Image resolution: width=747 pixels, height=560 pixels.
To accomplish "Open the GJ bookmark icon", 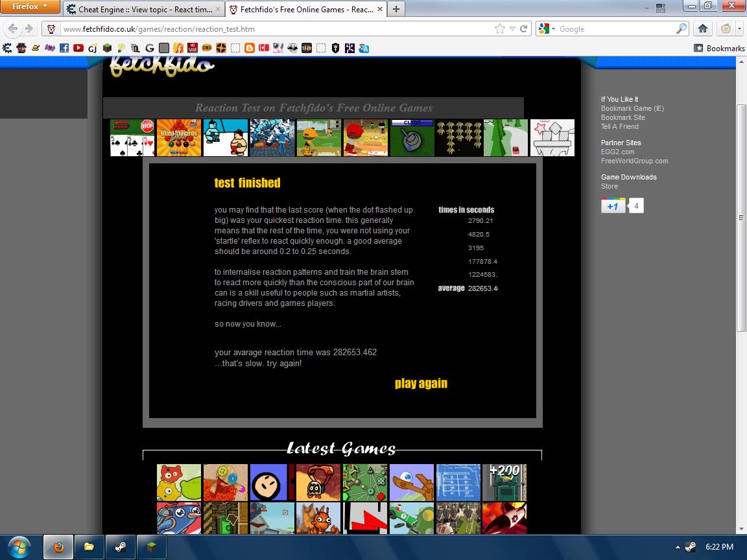I will click(93, 48).
